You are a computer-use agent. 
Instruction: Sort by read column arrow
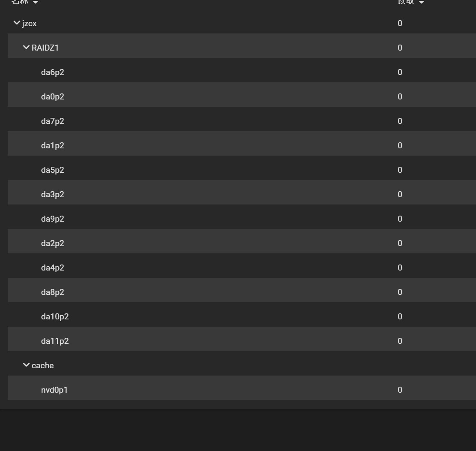(x=421, y=2)
